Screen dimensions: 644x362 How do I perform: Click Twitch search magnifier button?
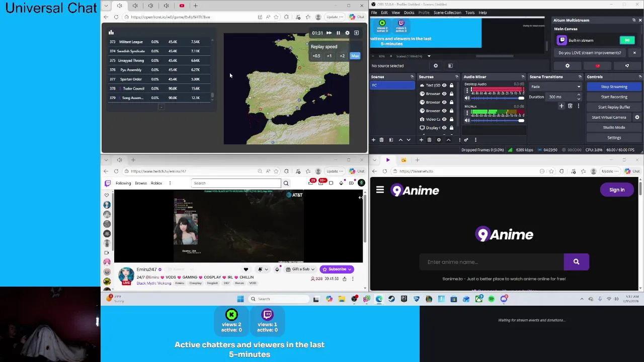[x=286, y=183]
